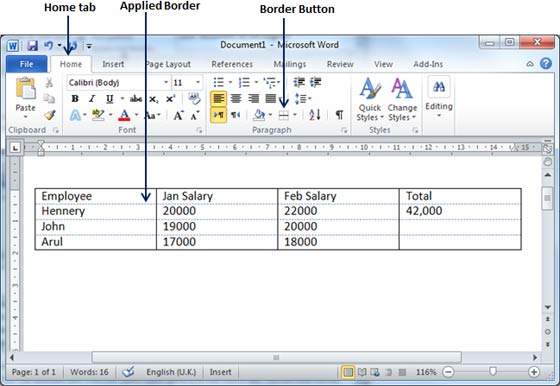Click Right-to-Left text direction icon
The width and height of the screenshot is (560, 386).
coord(236,115)
